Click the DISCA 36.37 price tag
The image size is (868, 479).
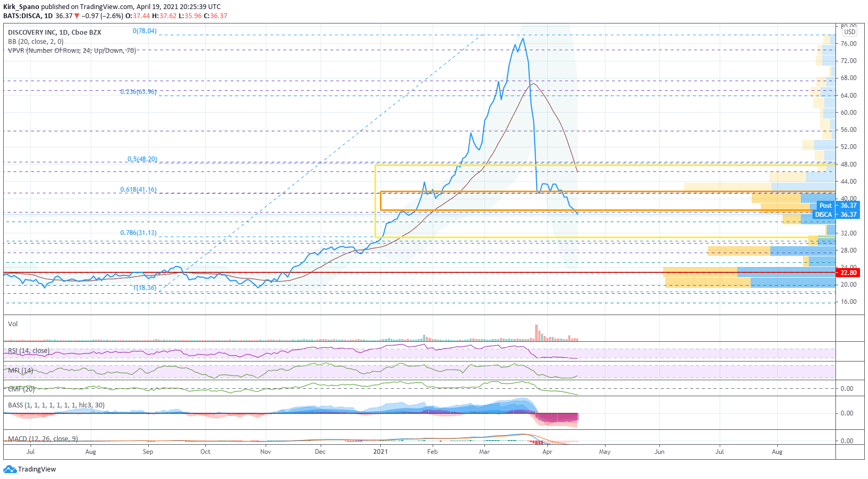point(836,215)
